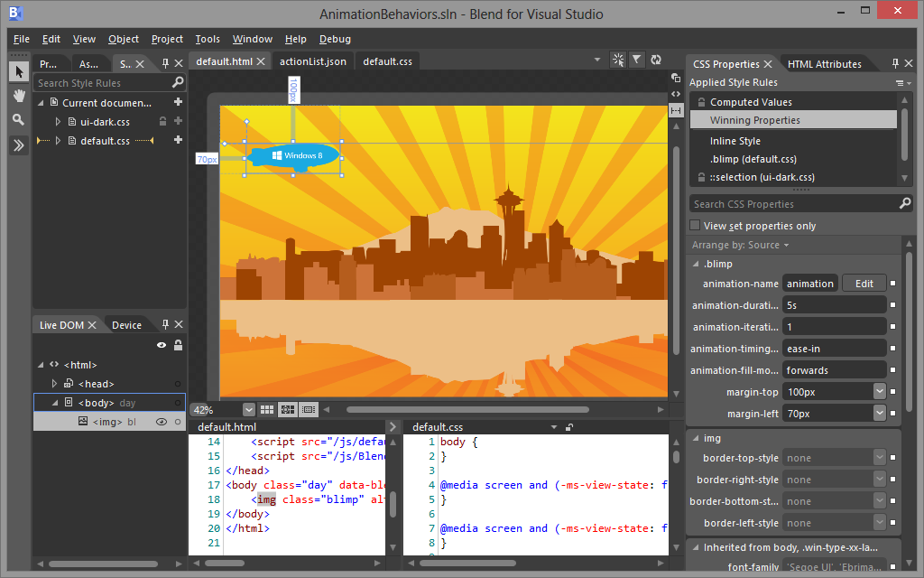Toggle visibility of img element
The width and height of the screenshot is (924, 578).
(161, 422)
